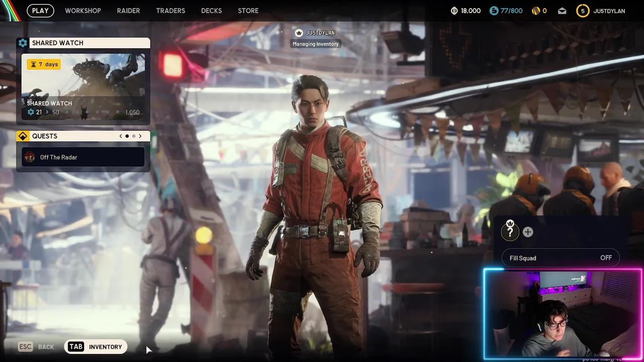Click the Quests diamond icon
Viewport: 644px width, 362px height.
point(23,136)
